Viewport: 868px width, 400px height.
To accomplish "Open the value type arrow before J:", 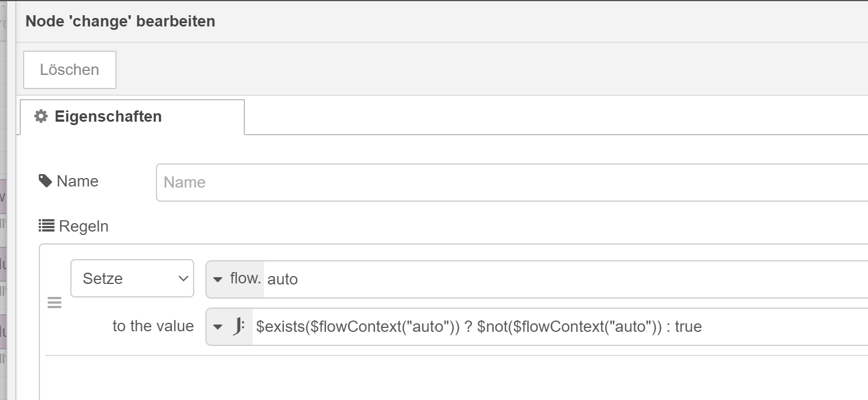I will 218,327.
